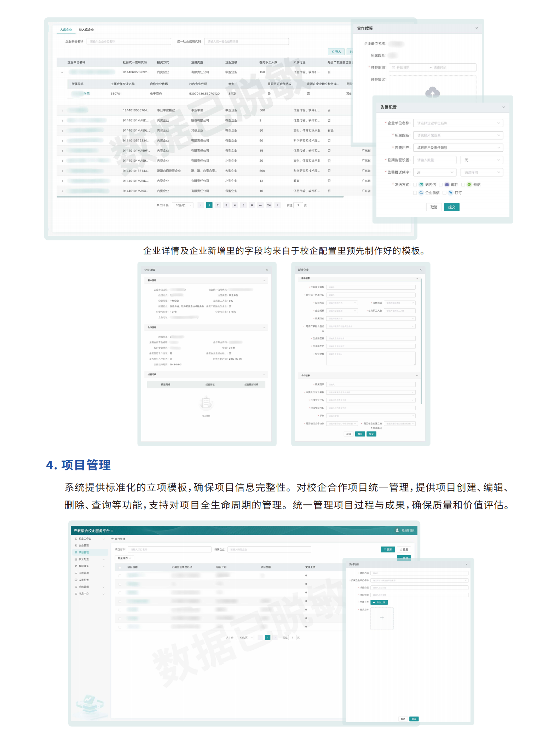Click the purple 邮件 envelope icon
Screen dimensions: 560x753
coord(447,185)
